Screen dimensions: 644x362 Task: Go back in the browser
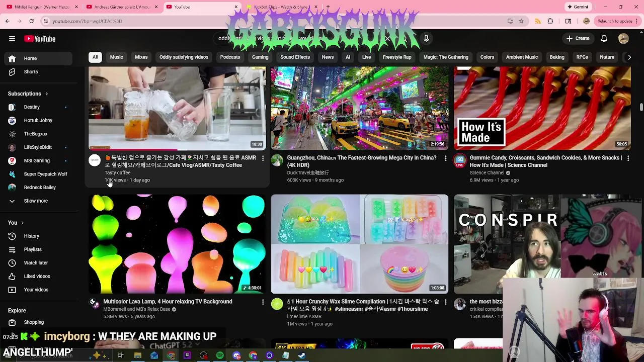tap(7, 21)
